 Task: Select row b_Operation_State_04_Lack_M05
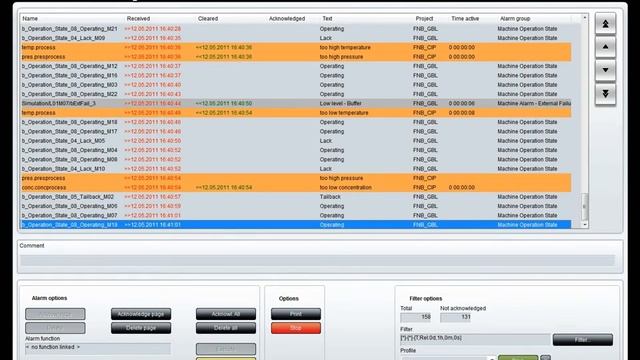(x=296, y=141)
